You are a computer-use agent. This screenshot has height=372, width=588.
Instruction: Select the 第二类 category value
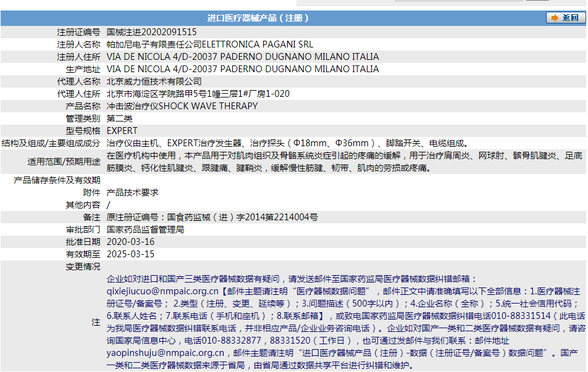click(x=119, y=118)
